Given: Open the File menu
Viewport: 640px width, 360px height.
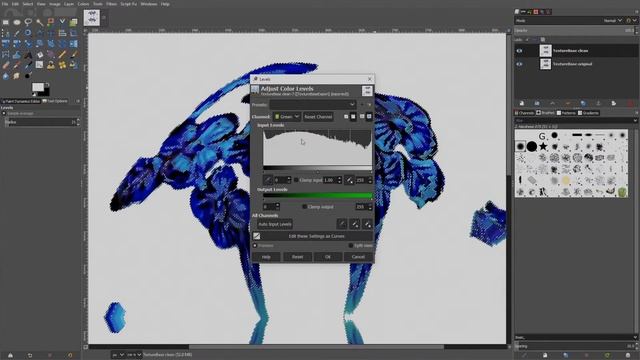Looking at the screenshot, I should (5, 4).
